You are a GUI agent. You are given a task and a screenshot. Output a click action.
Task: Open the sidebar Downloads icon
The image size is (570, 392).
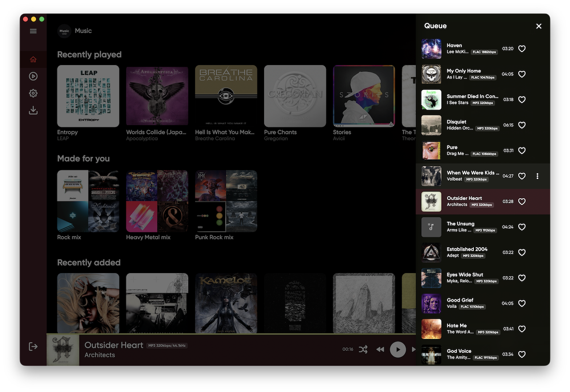pos(33,110)
